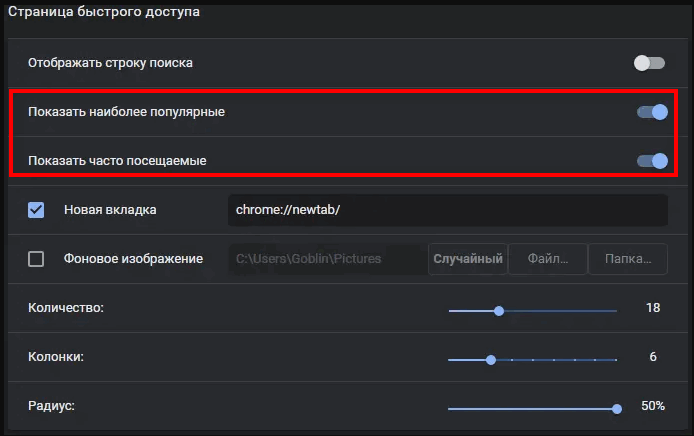
Task: Click the Случайный button
Action: tap(468, 259)
